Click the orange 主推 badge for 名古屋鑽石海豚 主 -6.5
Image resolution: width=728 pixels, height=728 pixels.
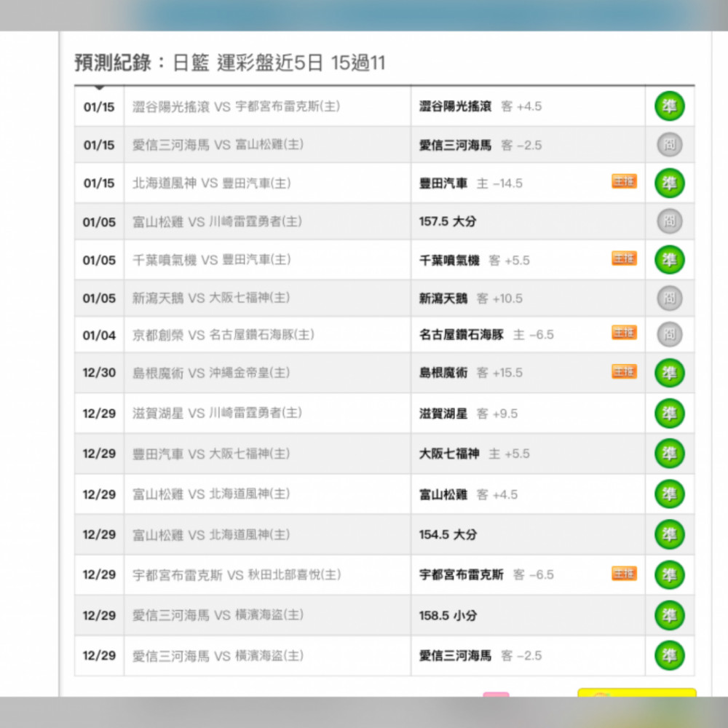click(624, 333)
